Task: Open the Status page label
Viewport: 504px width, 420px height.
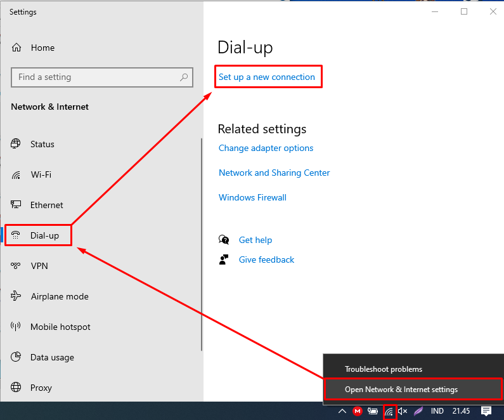Action: [42, 144]
